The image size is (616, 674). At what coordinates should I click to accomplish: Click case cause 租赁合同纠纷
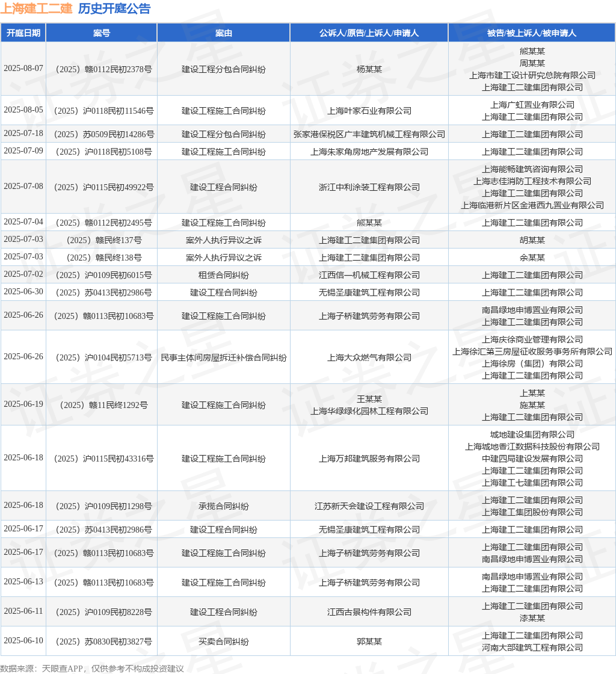(x=223, y=275)
